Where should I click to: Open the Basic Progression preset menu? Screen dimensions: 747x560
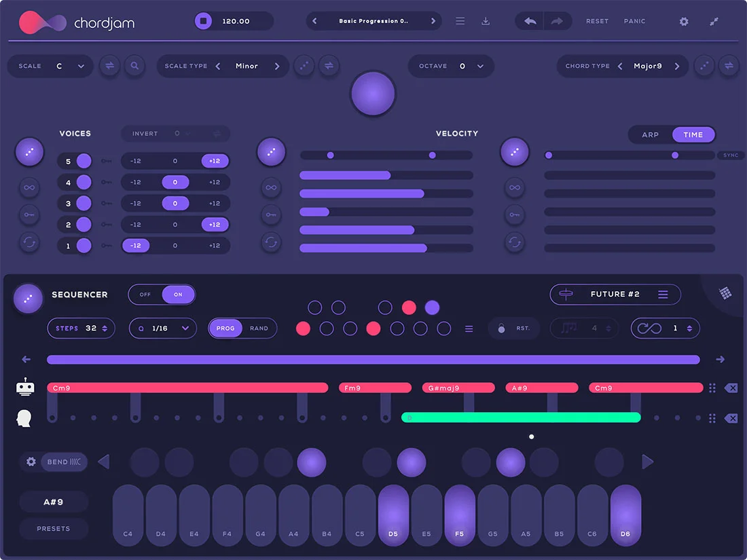(373, 21)
